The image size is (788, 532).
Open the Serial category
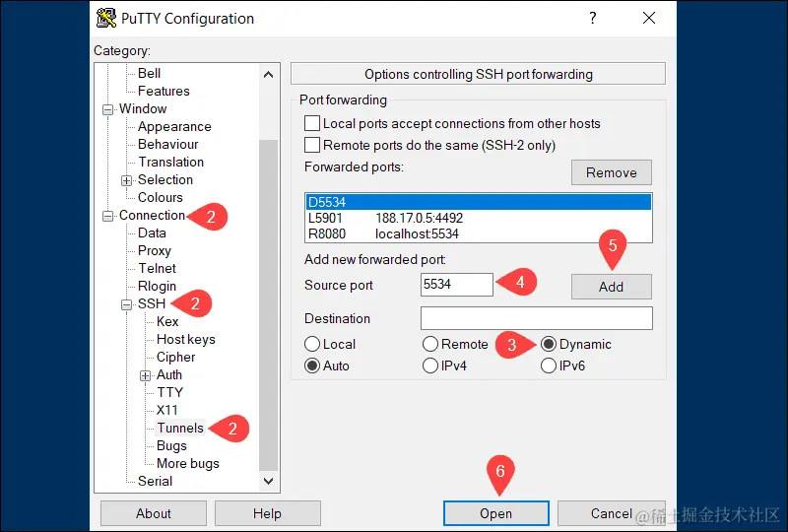155,481
